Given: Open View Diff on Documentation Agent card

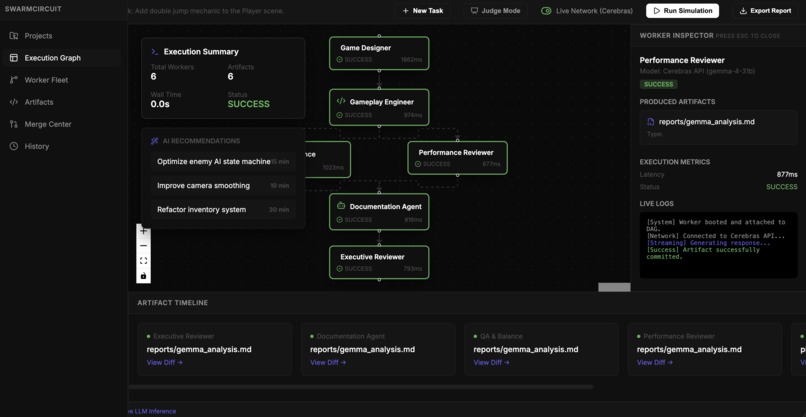Looking at the screenshot, I should point(328,362).
